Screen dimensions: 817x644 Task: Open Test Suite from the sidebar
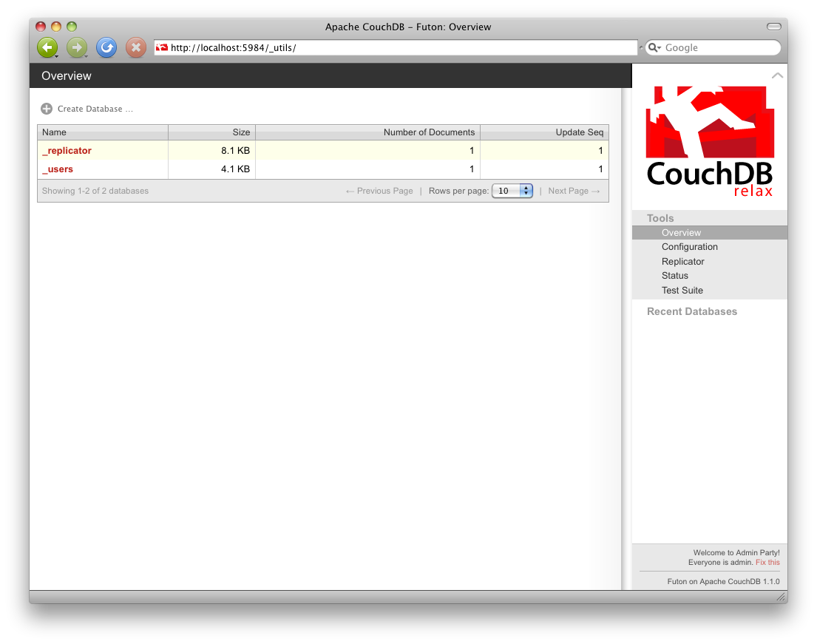tap(682, 291)
